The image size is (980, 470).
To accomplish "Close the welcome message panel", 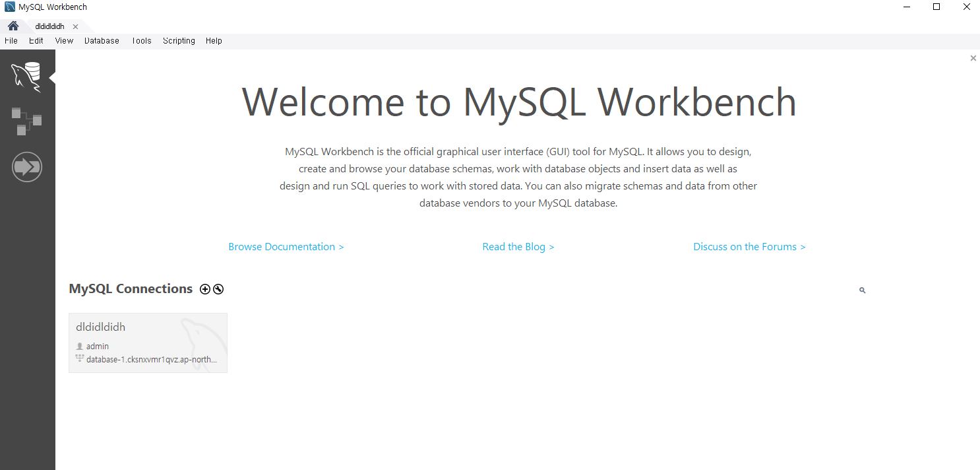I will 973,58.
